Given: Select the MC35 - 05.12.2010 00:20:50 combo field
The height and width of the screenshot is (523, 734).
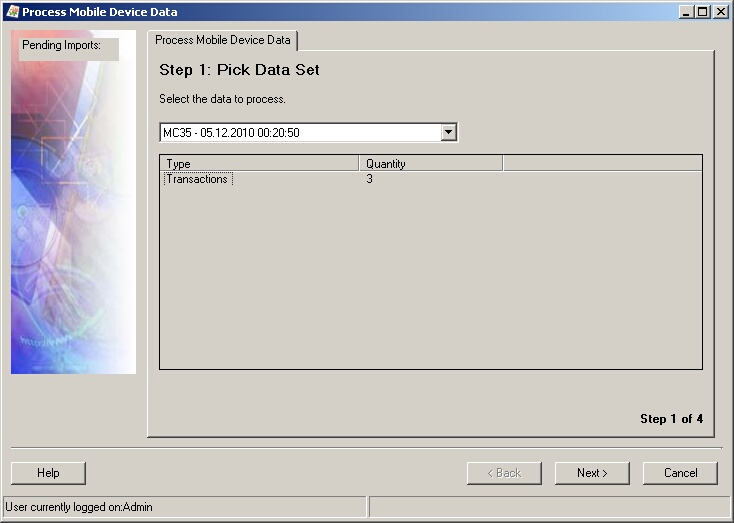Looking at the screenshot, I should [x=308, y=133].
